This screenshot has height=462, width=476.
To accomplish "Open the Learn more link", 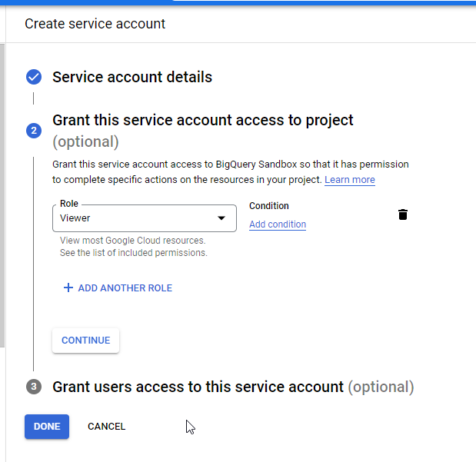I will tap(349, 180).
